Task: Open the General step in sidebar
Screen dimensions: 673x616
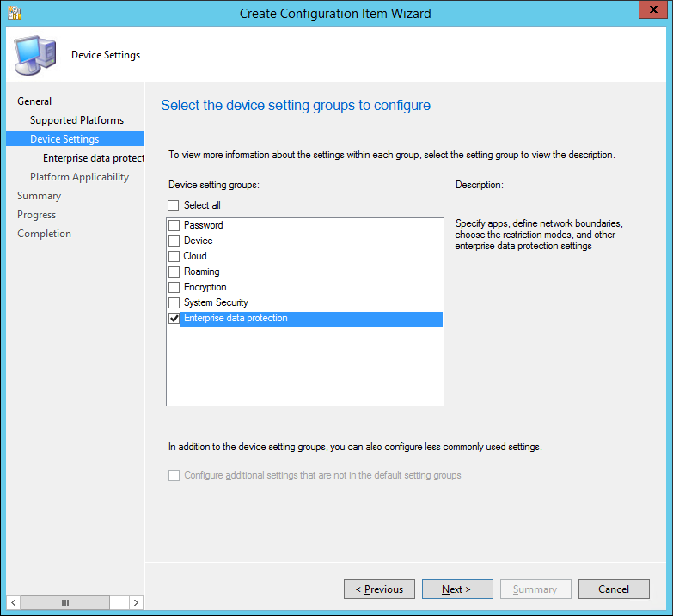Action: [x=34, y=101]
